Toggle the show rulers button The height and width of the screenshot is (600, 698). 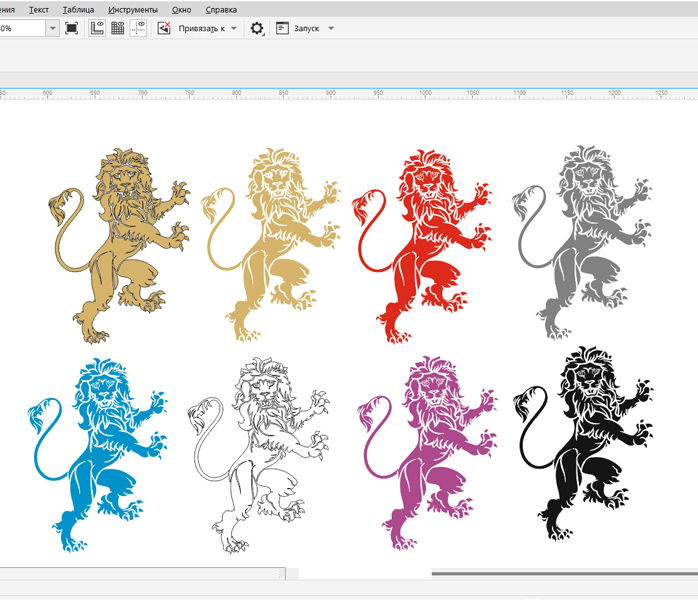coord(97,29)
